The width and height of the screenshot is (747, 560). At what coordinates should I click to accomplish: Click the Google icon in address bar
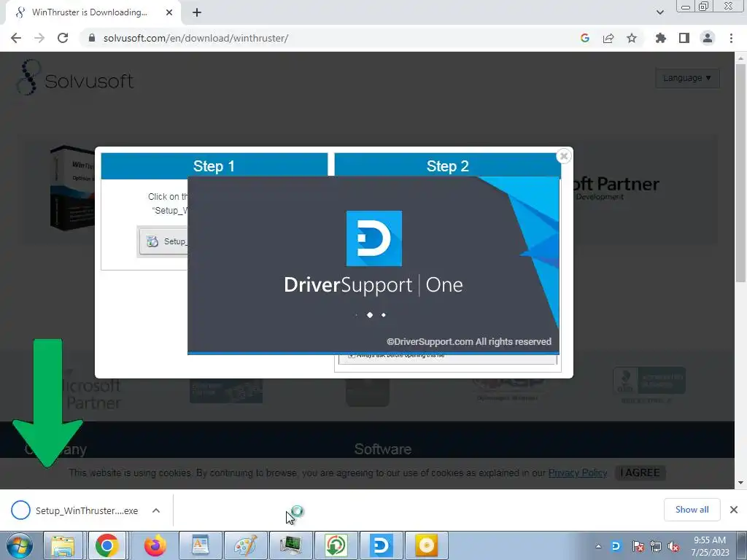pos(585,38)
